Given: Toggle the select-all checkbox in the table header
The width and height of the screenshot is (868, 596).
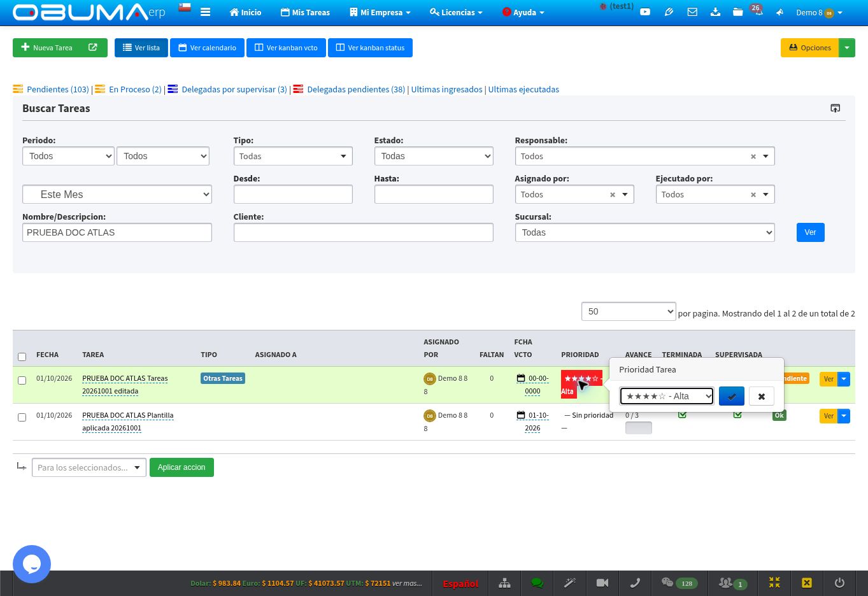Looking at the screenshot, I should 22,357.
